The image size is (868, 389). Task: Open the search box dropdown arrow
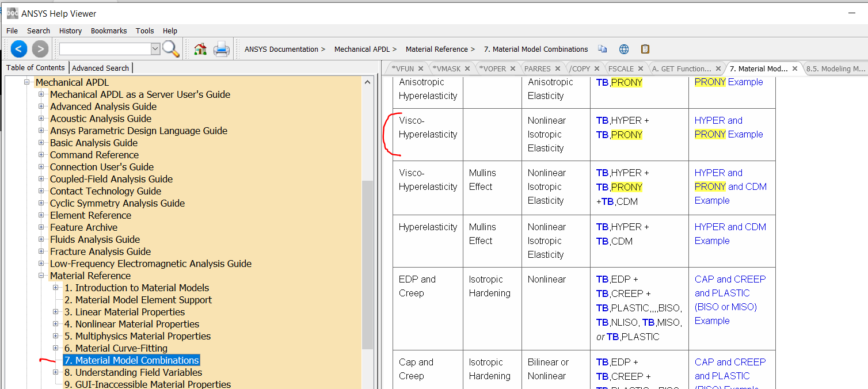(155, 49)
